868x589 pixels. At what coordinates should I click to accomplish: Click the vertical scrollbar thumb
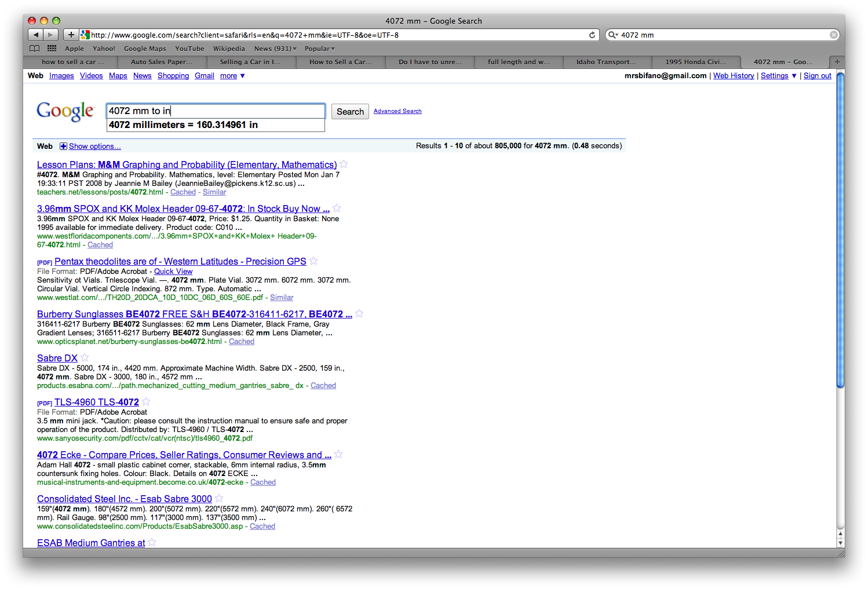tap(840, 230)
